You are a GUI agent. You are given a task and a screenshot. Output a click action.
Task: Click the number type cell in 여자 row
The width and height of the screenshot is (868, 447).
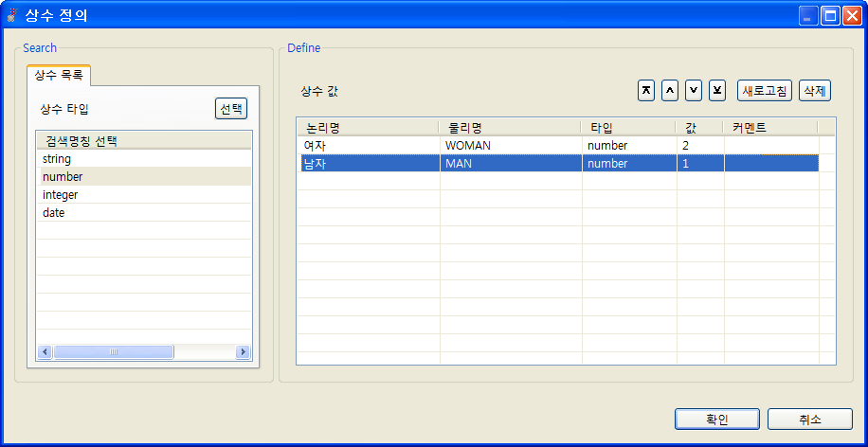click(630, 146)
